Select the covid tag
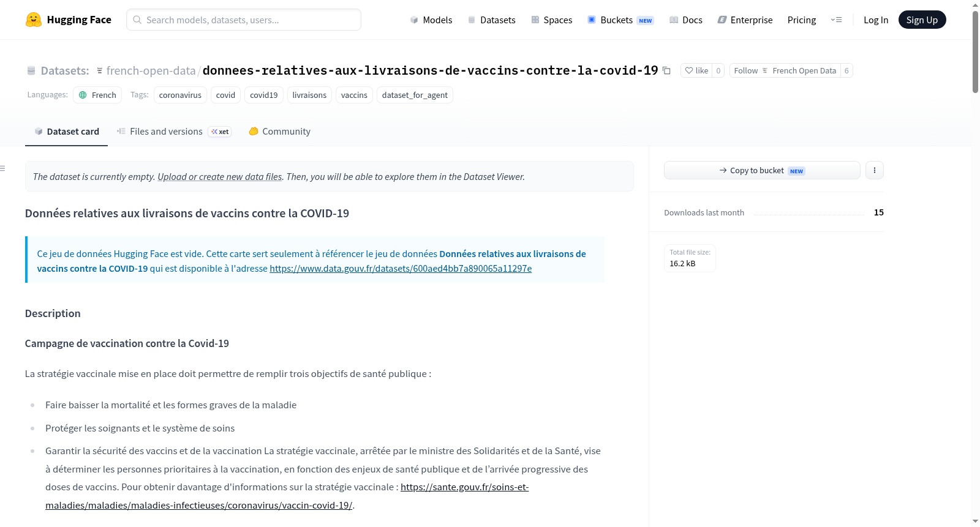This screenshot has width=980, height=527. 225,95
